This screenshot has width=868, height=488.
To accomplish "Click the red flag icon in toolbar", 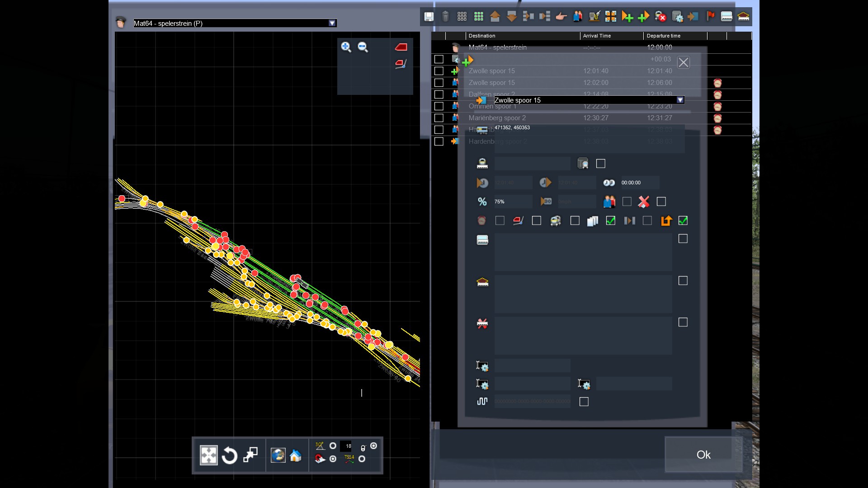I will pyautogui.click(x=710, y=17).
